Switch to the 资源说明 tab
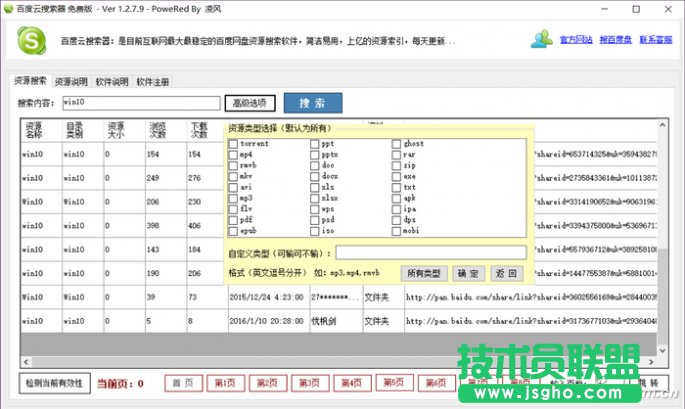The width and height of the screenshot is (685, 409). 71,82
